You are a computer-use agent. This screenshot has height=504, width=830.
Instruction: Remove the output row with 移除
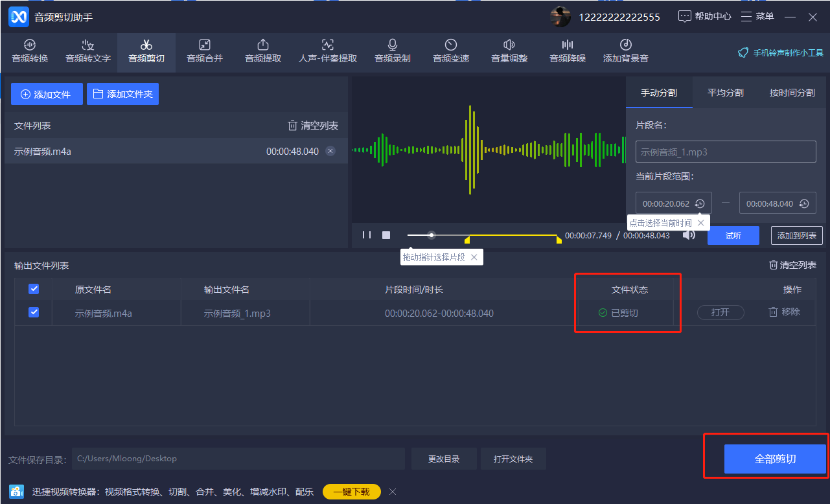(785, 312)
